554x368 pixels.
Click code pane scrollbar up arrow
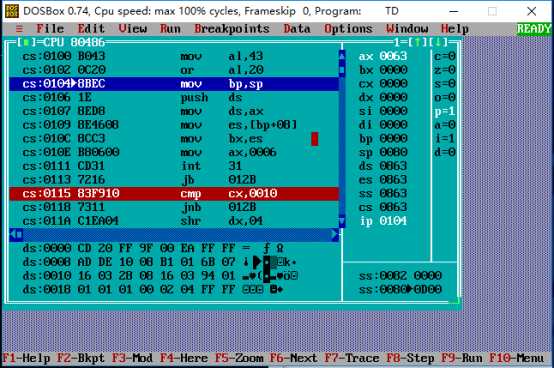click(342, 56)
